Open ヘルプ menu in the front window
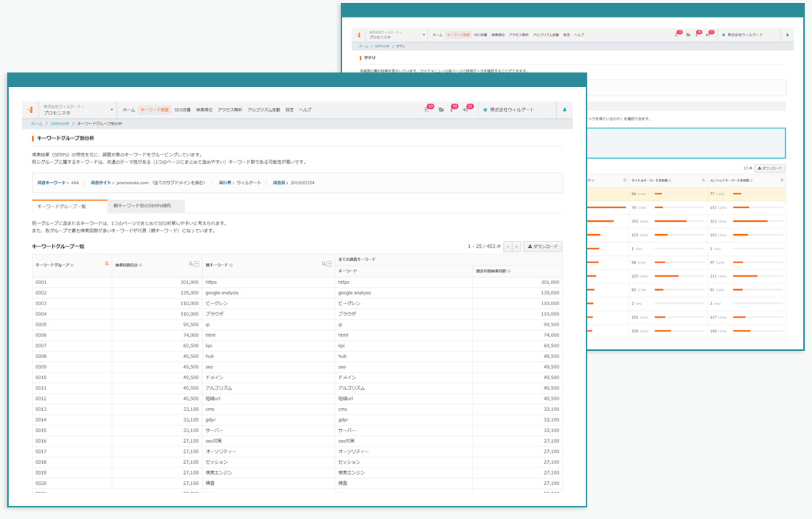 tap(305, 109)
